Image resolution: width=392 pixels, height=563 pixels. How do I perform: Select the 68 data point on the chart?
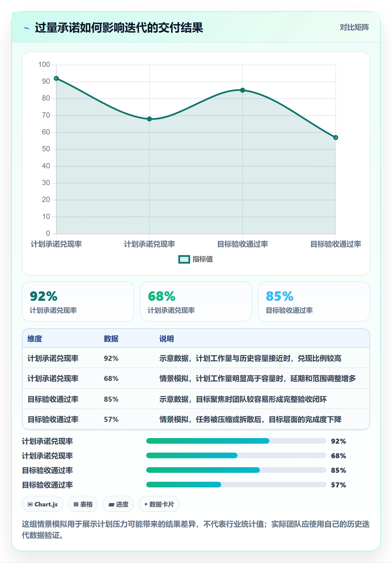(x=150, y=119)
